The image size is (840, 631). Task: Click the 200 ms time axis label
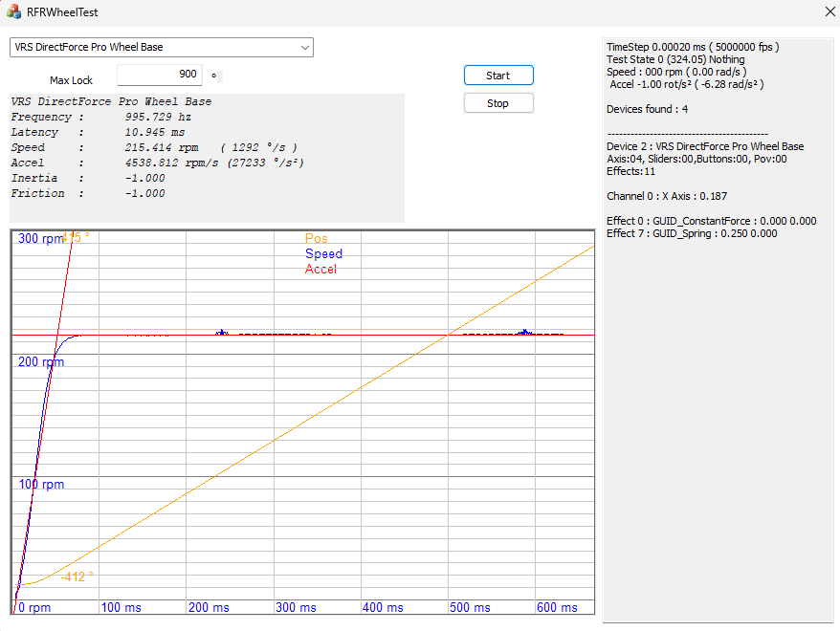coord(209,607)
